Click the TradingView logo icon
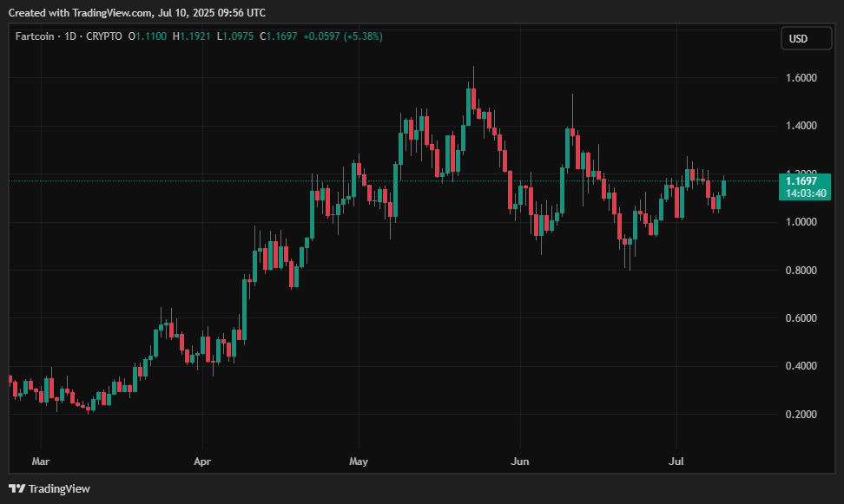The image size is (844, 504). [x=17, y=488]
